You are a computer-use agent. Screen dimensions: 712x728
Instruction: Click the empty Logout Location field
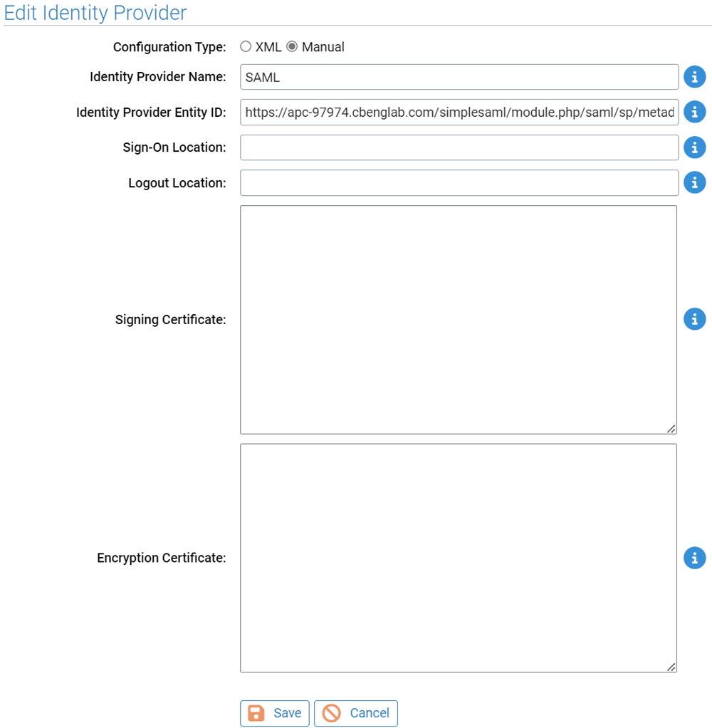[x=459, y=182]
